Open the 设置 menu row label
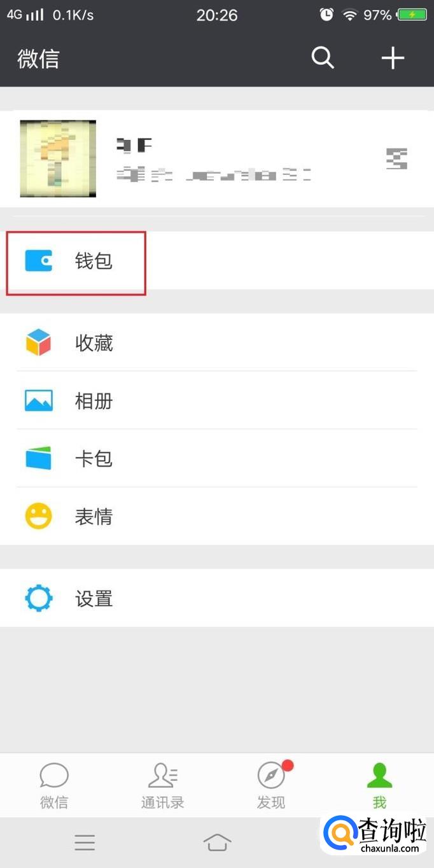The width and height of the screenshot is (434, 868). 94,599
